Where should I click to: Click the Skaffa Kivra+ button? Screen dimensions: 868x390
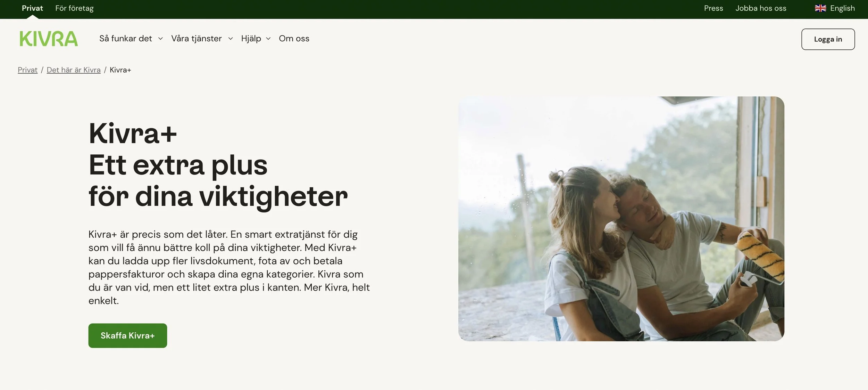[x=128, y=335]
